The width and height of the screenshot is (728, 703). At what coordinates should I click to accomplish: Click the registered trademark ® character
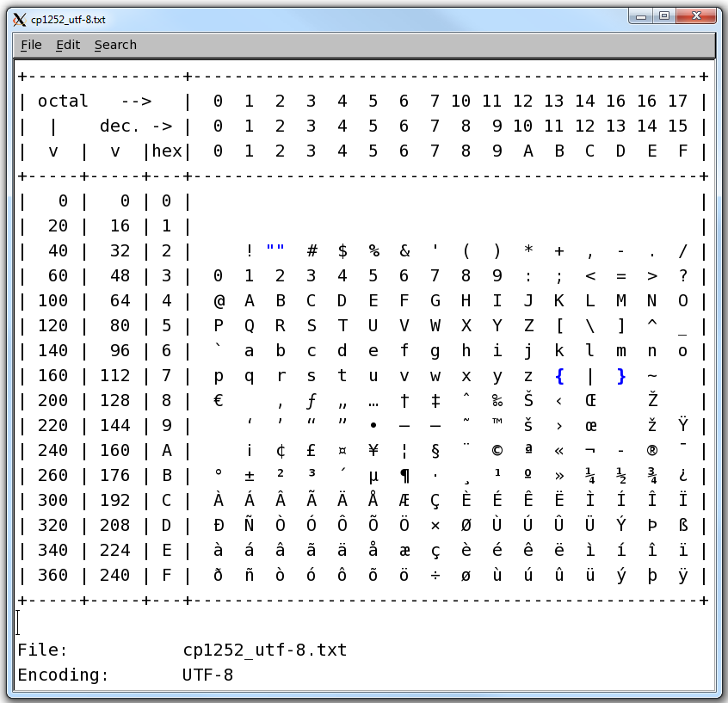(x=652, y=450)
